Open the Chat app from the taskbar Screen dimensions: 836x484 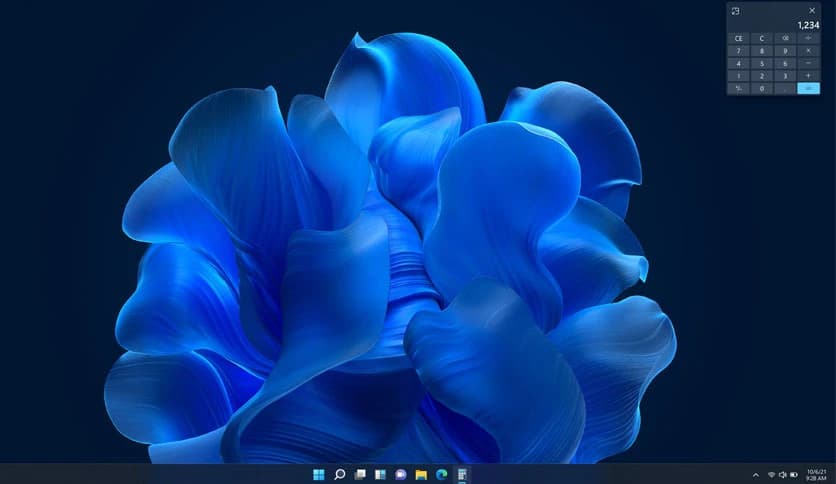(x=401, y=474)
